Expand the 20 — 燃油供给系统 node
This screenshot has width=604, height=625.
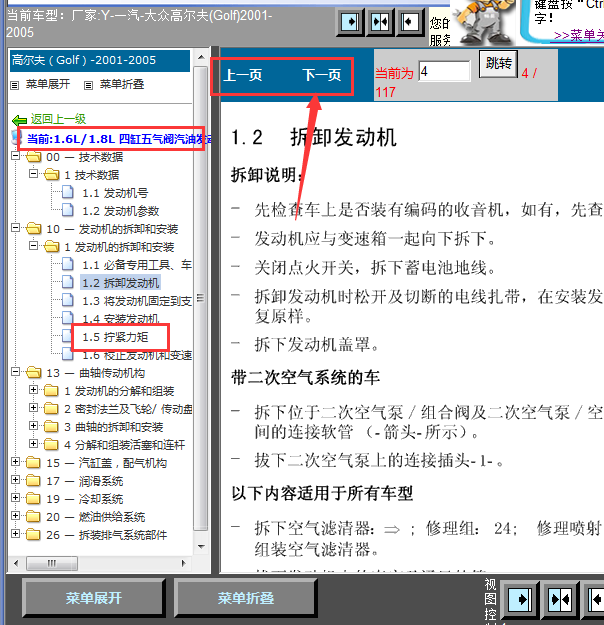[15, 516]
